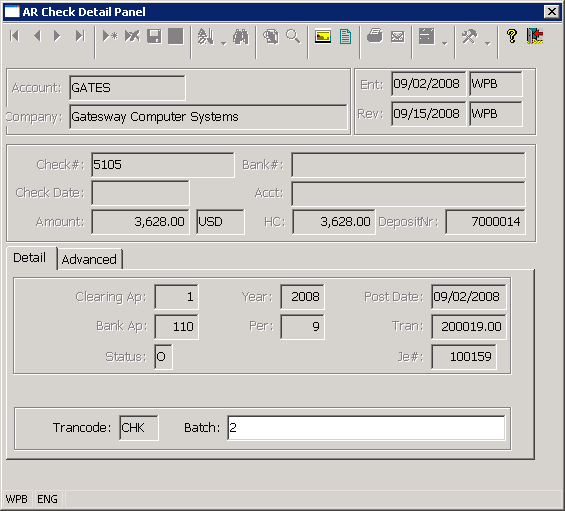The height and width of the screenshot is (511, 565).
Task: Click the floppy disk save icon
Action: (154, 36)
